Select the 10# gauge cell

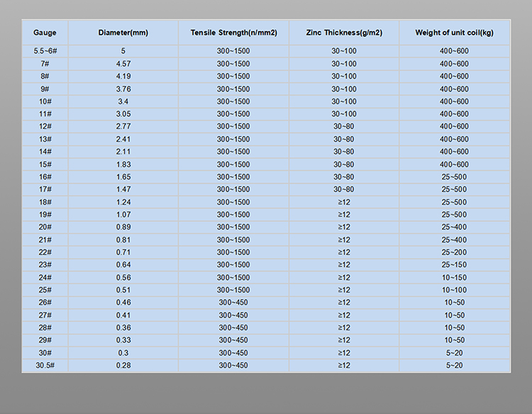pos(45,101)
